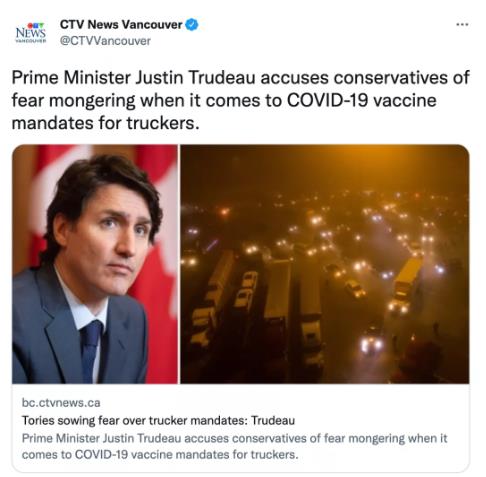Click the yellow-lit truck in the convoy photo

tap(406, 280)
